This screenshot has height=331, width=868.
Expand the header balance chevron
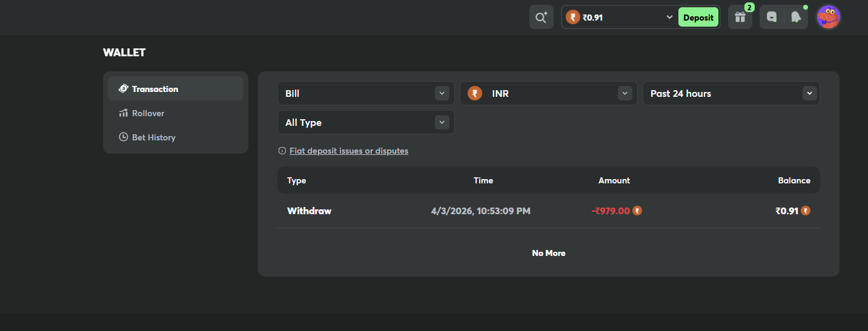click(x=669, y=17)
